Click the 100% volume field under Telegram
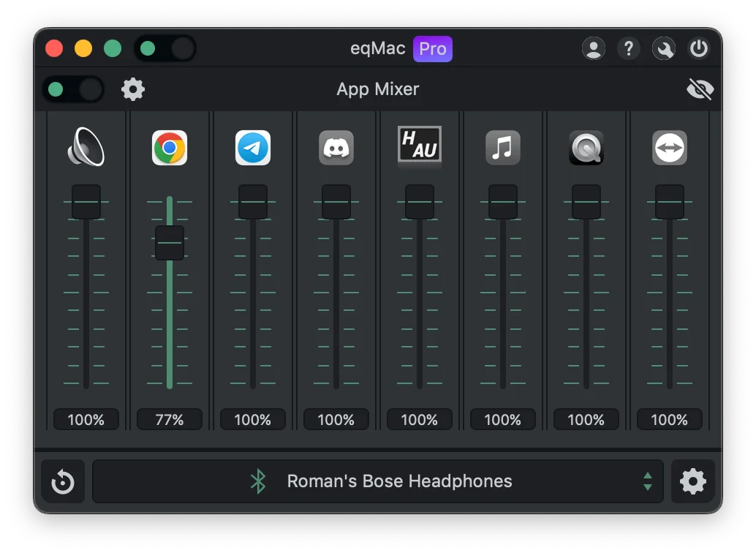Screen dimensions: 756x553 pos(253,419)
